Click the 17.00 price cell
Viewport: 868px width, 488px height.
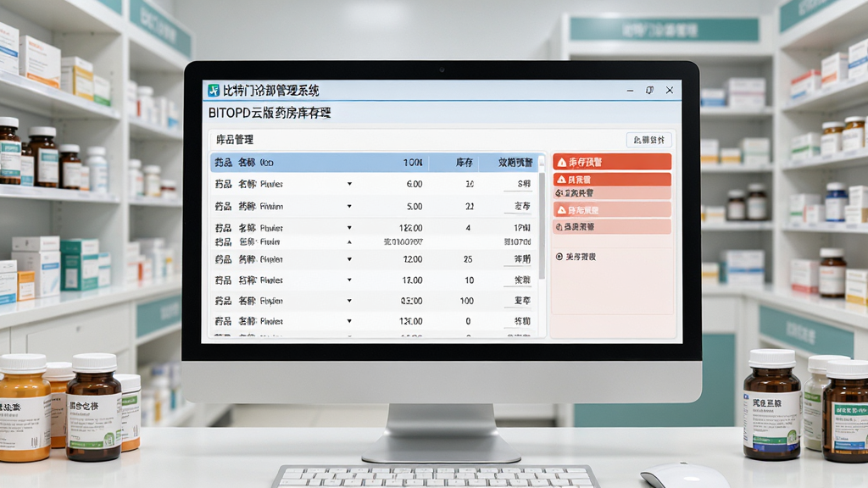412,280
